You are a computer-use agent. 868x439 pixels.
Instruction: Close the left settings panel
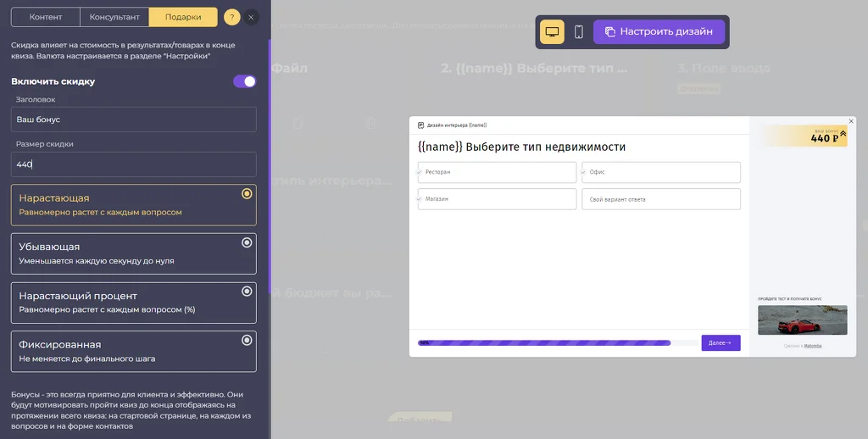coord(251,17)
